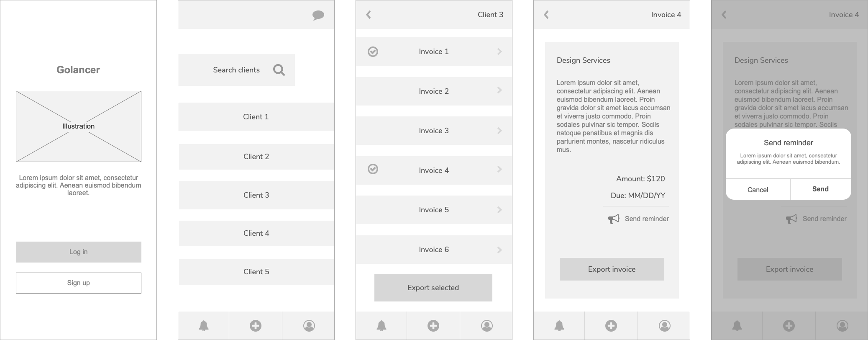Open the Client 5 list entry

point(256,272)
